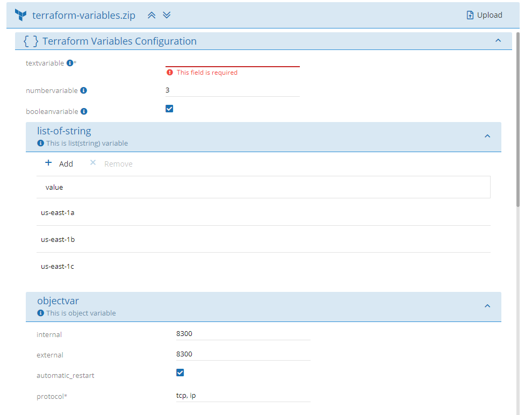
Task: Uncheck the automatic_restart checkbox
Action: tap(180, 373)
